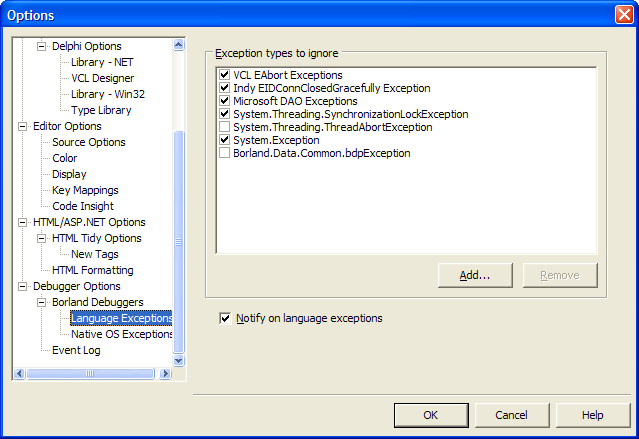639x439 pixels.
Task: Check System.Threading.ThreadAbortException box
Action: 225,127
